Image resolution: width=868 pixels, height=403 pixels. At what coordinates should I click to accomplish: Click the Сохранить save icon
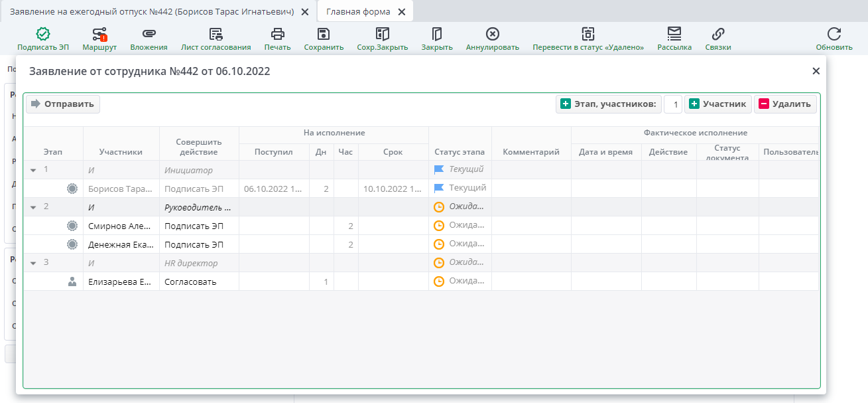point(324,35)
